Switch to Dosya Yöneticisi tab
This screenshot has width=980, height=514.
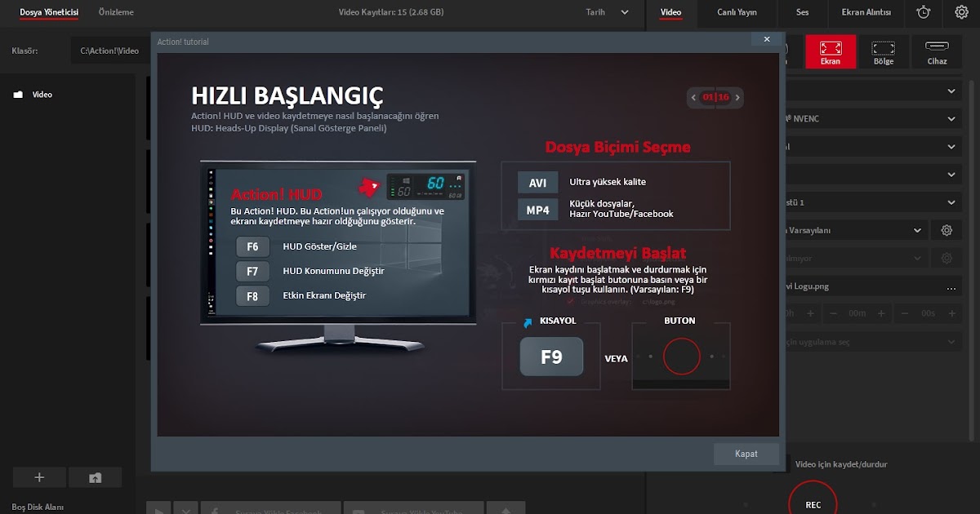[x=49, y=12]
